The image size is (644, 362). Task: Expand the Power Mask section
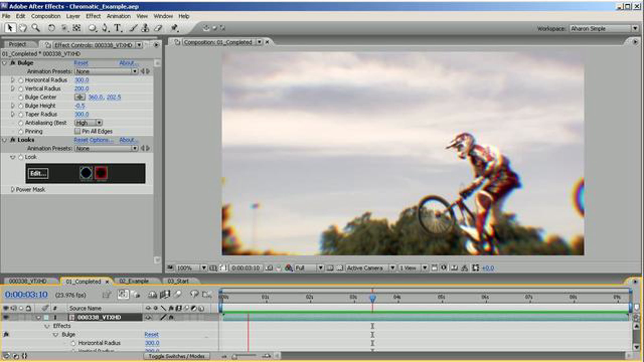(x=12, y=190)
